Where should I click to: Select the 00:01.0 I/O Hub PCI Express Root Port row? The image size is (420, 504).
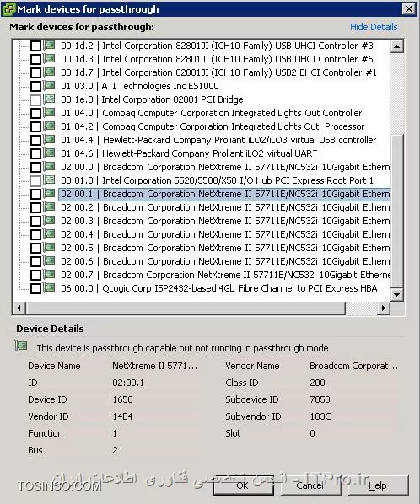tap(217, 180)
